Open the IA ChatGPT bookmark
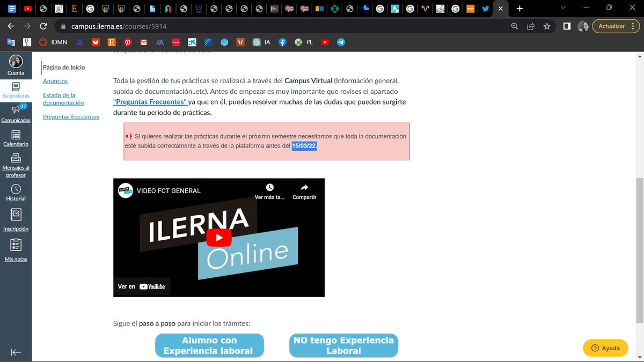The image size is (644, 362). point(261,42)
